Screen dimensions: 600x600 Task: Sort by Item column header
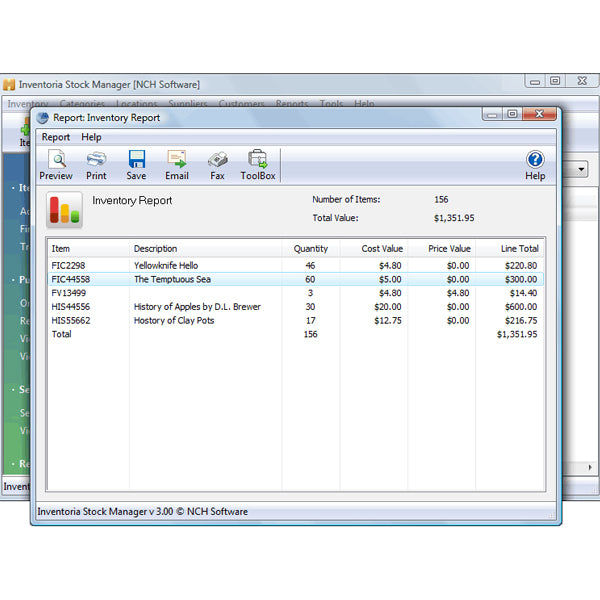pos(89,249)
